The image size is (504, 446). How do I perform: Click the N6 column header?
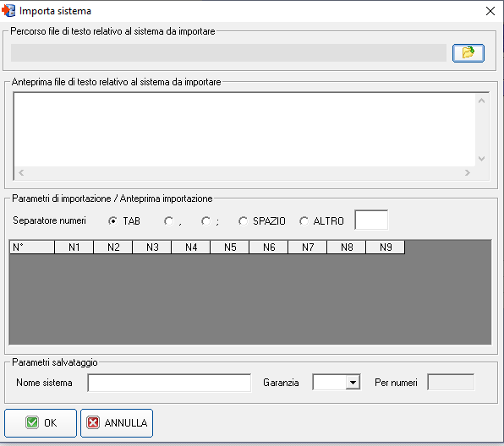pos(269,247)
